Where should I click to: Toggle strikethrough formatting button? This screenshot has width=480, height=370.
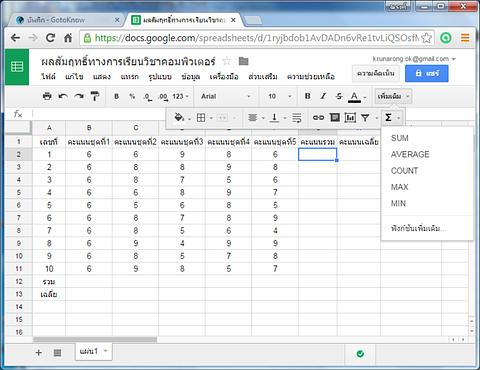339,96
